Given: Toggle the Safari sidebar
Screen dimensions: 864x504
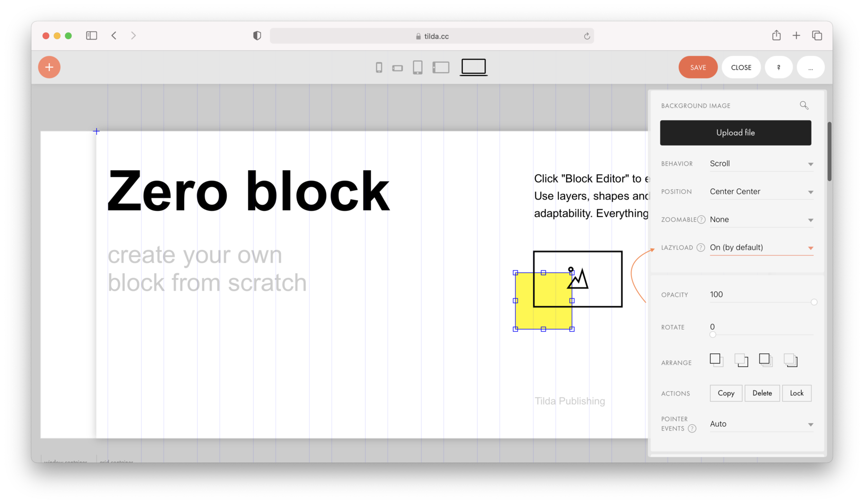Looking at the screenshot, I should coord(92,35).
